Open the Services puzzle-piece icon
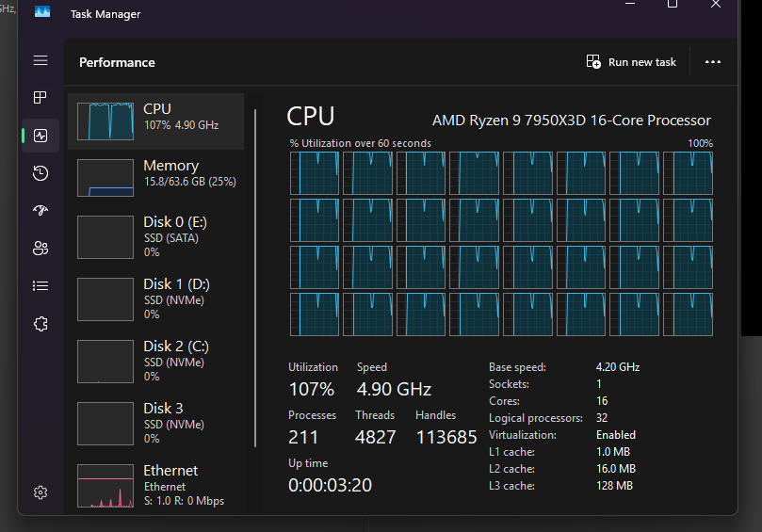The width and height of the screenshot is (762, 532). [x=41, y=324]
